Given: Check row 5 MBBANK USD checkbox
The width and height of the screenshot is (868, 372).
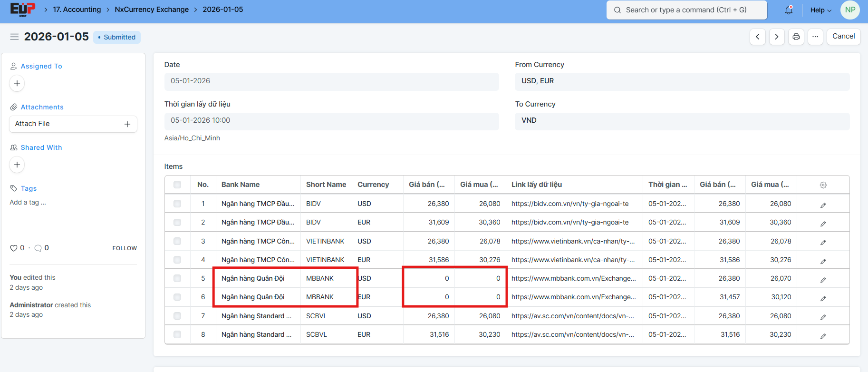Looking at the screenshot, I should tap(177, 278).
